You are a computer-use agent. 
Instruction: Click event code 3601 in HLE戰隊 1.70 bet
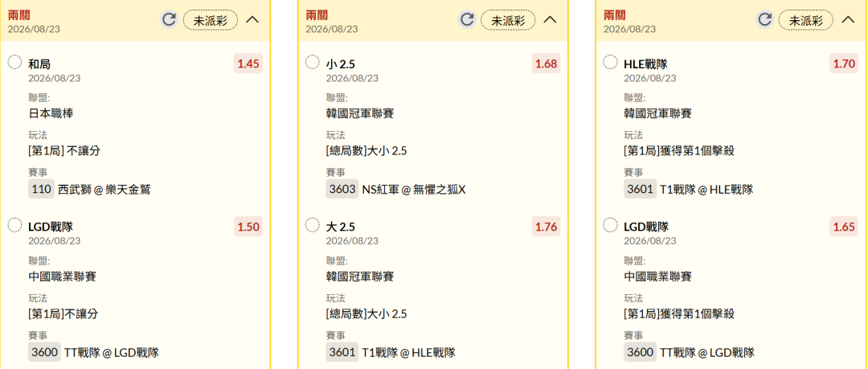pyautogui.click(x=640, y=190)
